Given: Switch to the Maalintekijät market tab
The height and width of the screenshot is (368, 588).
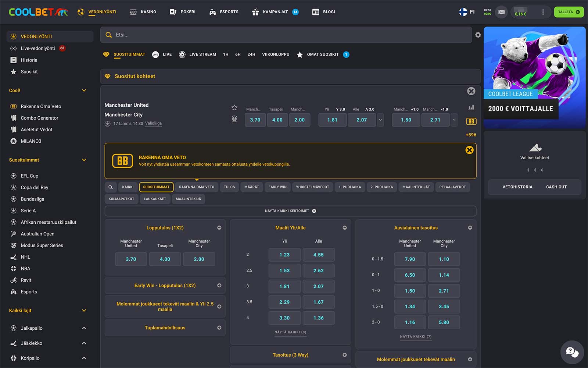Looking at the screenshot, I should pos(416,187).
